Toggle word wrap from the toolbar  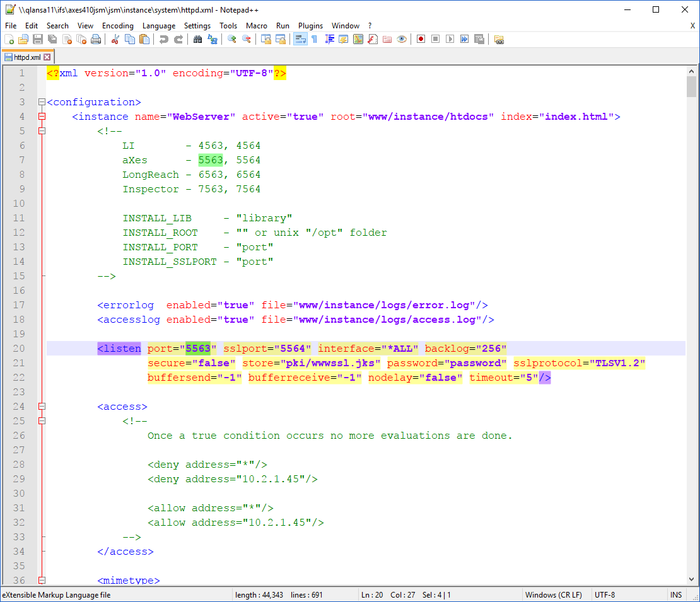tap(299, 39)
